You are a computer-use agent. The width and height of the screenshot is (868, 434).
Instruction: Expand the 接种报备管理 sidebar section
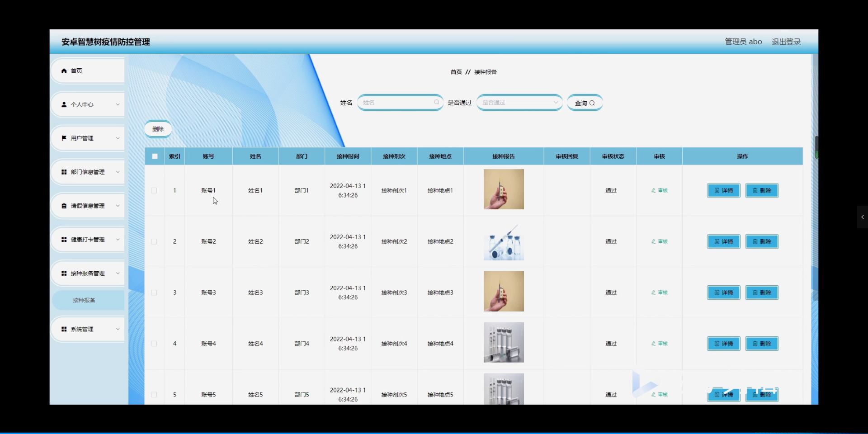tap(117, 273)
